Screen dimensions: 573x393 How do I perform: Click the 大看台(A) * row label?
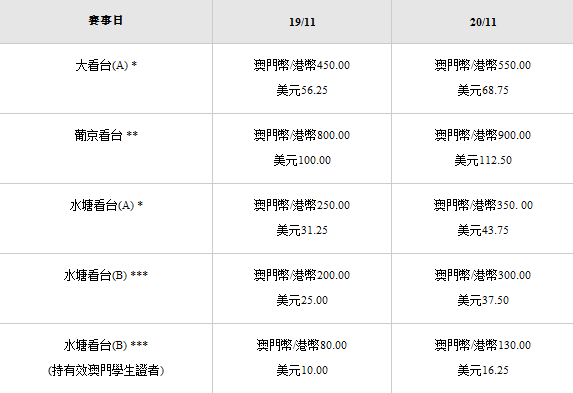[106, 66]
